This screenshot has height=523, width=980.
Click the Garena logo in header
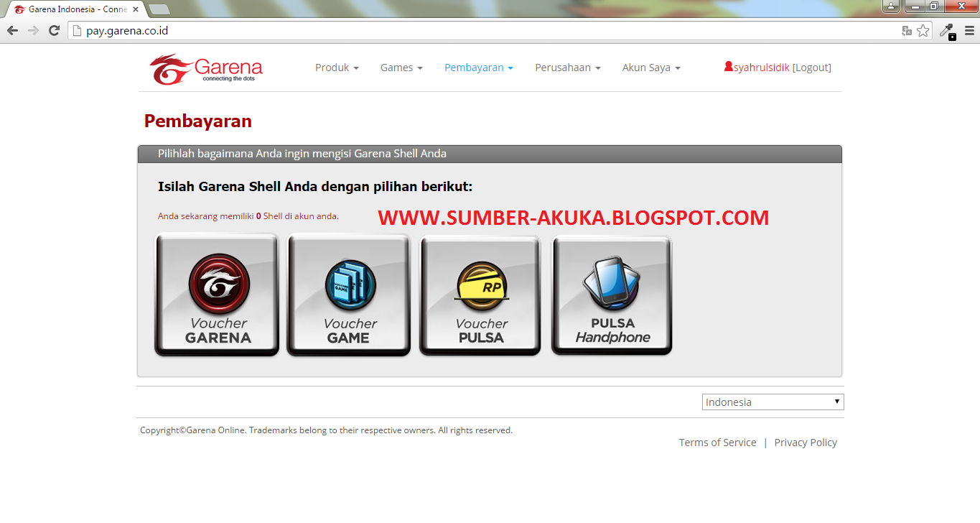(206, 69)
